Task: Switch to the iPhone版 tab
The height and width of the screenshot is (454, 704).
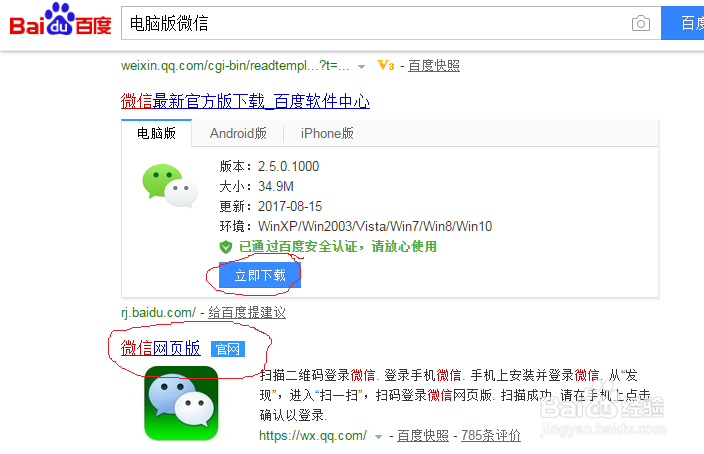Action: (x=327, y=133)
